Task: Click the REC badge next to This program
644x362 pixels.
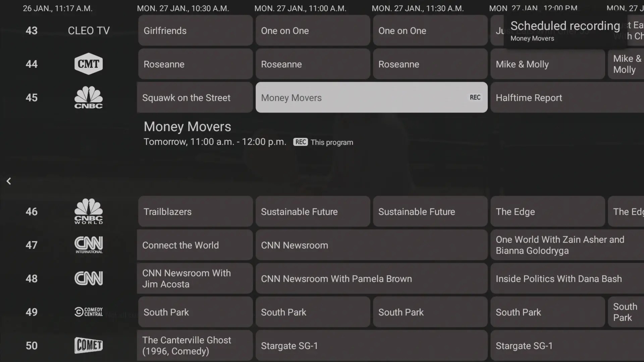Action: click(x=300, y=142)
